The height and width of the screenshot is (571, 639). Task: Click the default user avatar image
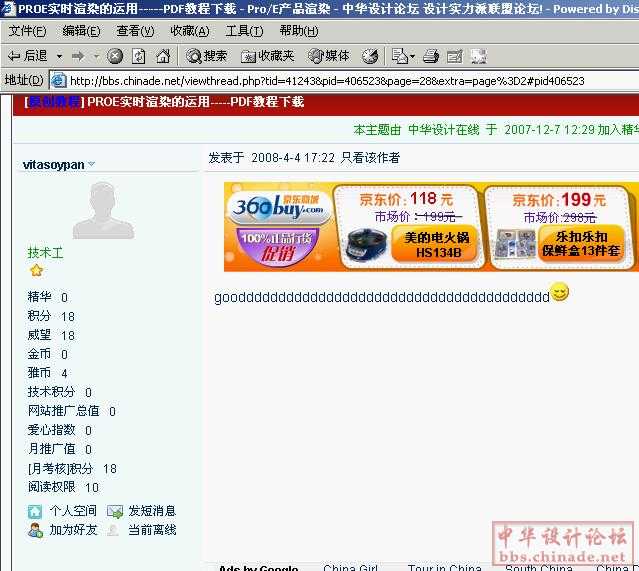coord(103,210)
